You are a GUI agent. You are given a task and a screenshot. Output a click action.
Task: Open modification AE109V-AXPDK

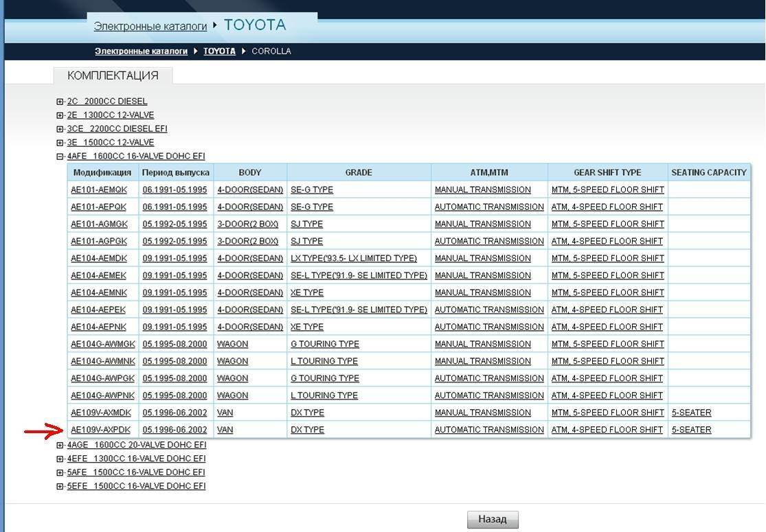(100, 430)
